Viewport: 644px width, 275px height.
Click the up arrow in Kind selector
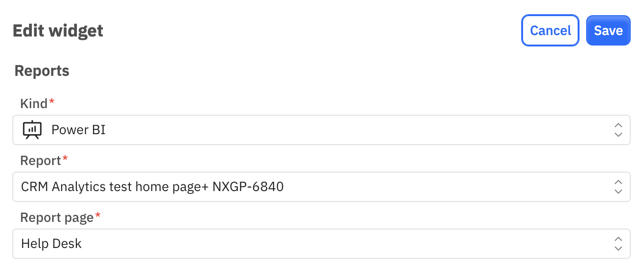tap(618, 125)
